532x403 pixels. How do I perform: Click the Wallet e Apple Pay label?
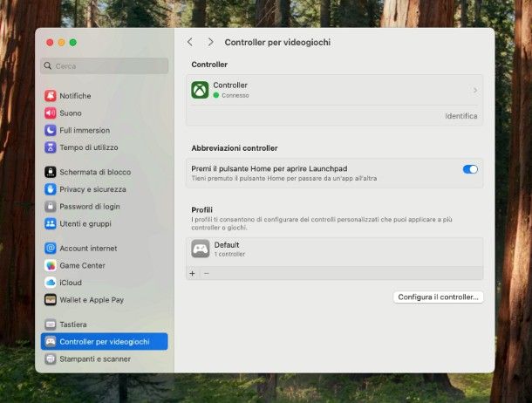point(92,300)
